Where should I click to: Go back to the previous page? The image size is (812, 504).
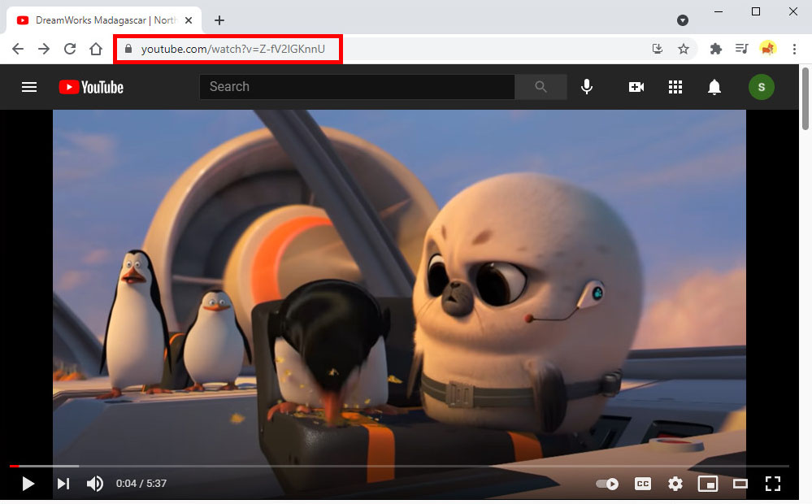tap(18, 49)
